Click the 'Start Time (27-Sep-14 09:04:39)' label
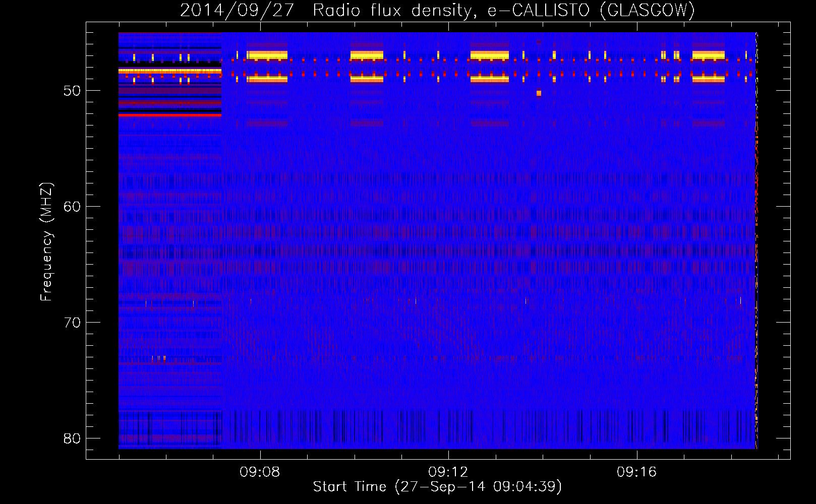The width and height of the screenshot is (816, 504). tap(437, 487)
